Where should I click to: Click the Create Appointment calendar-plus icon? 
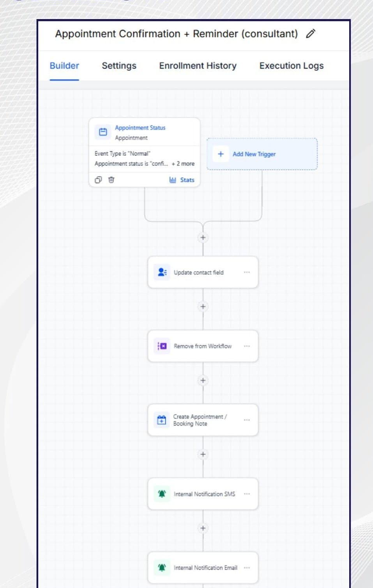point(161,420)
